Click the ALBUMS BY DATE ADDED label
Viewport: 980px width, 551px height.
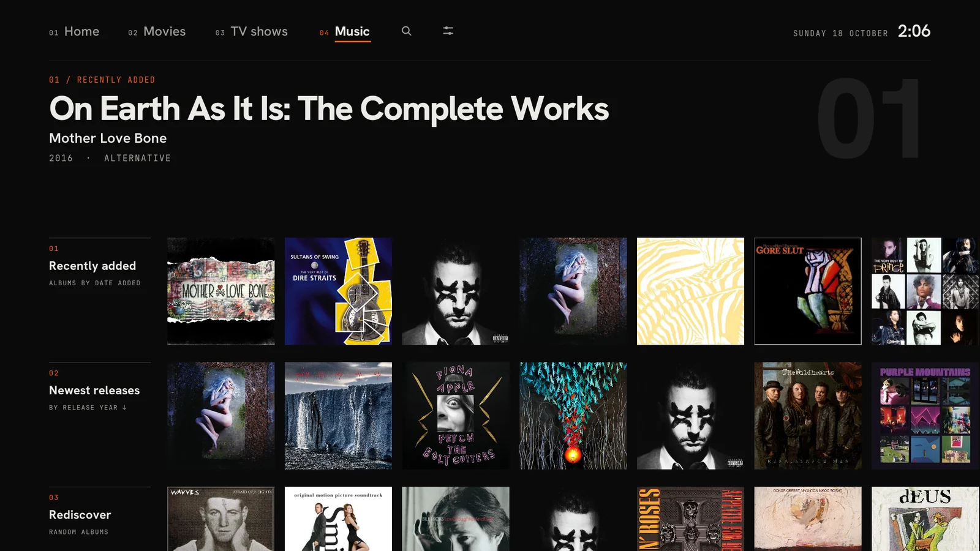95,283
